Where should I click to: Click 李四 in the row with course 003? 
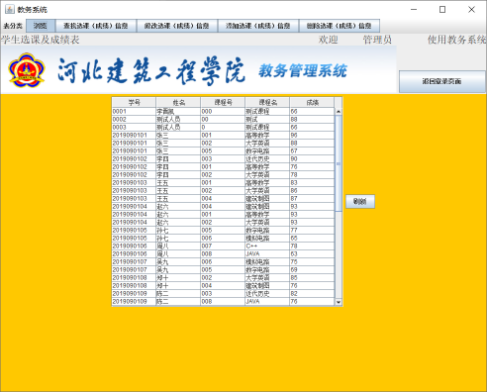coord(178,159)
